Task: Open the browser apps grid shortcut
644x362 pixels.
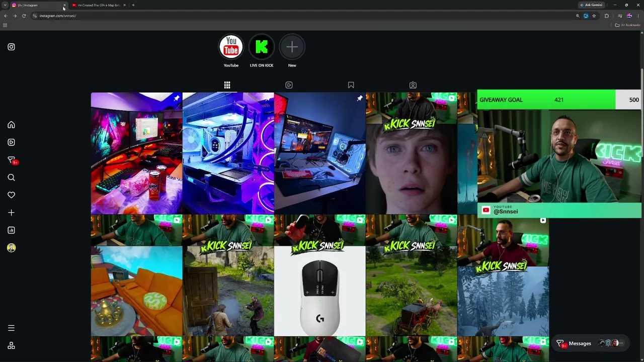Action: coord(5,25)
